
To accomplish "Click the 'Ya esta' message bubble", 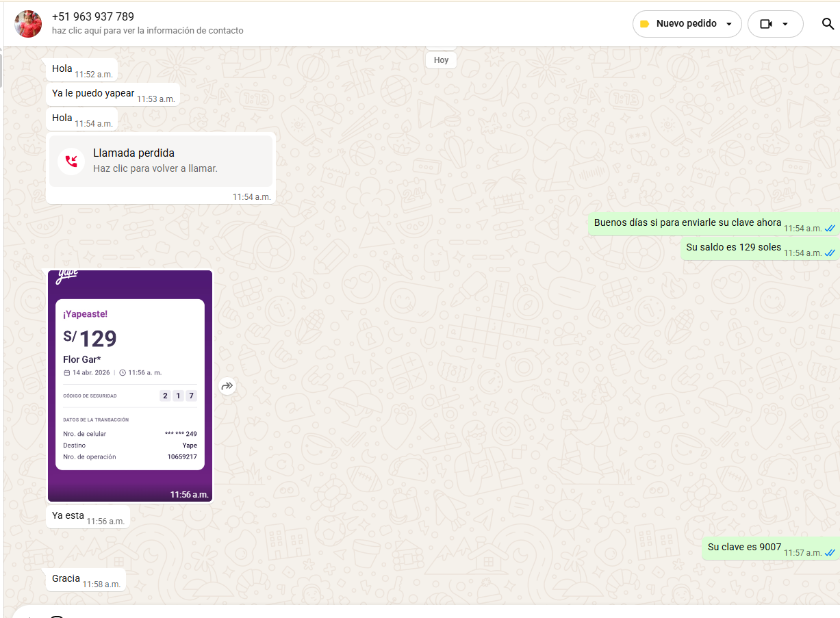I will pyautogui.click(x=68, y=516).
